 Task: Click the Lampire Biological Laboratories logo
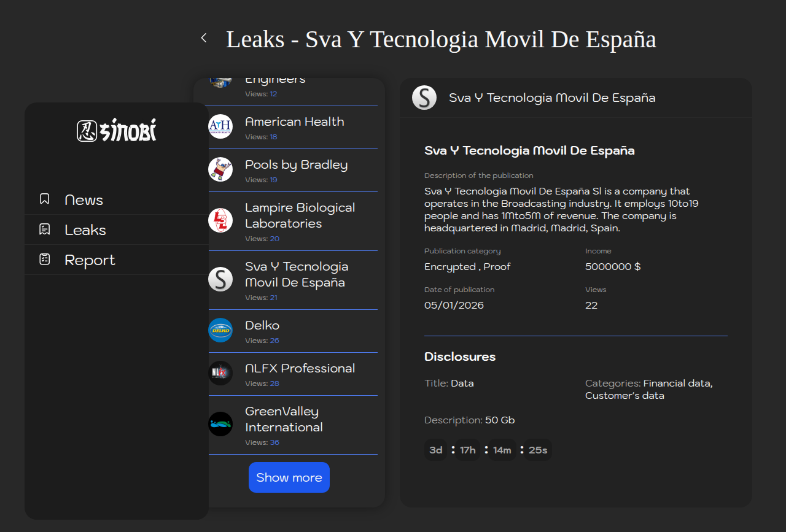[x=220, y=220]
